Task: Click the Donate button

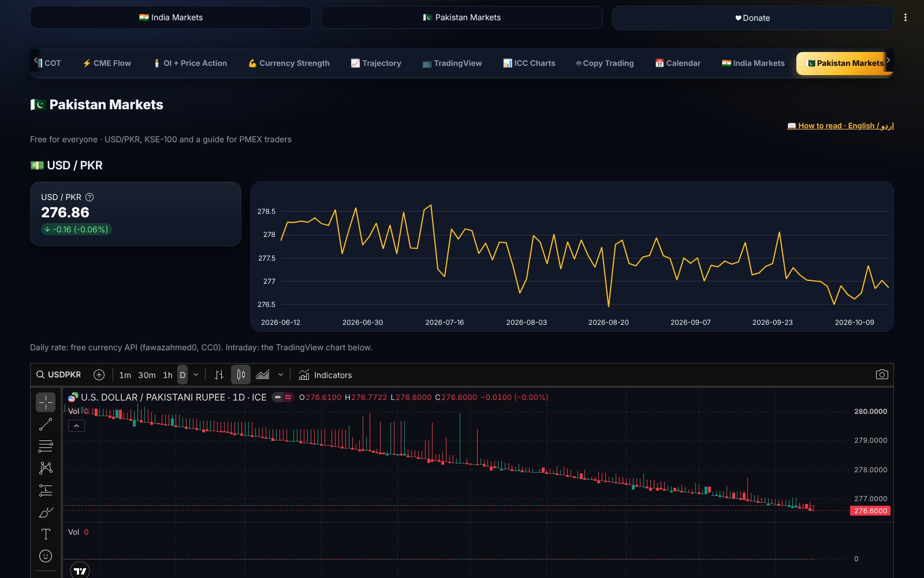Action: click(753, 18)
